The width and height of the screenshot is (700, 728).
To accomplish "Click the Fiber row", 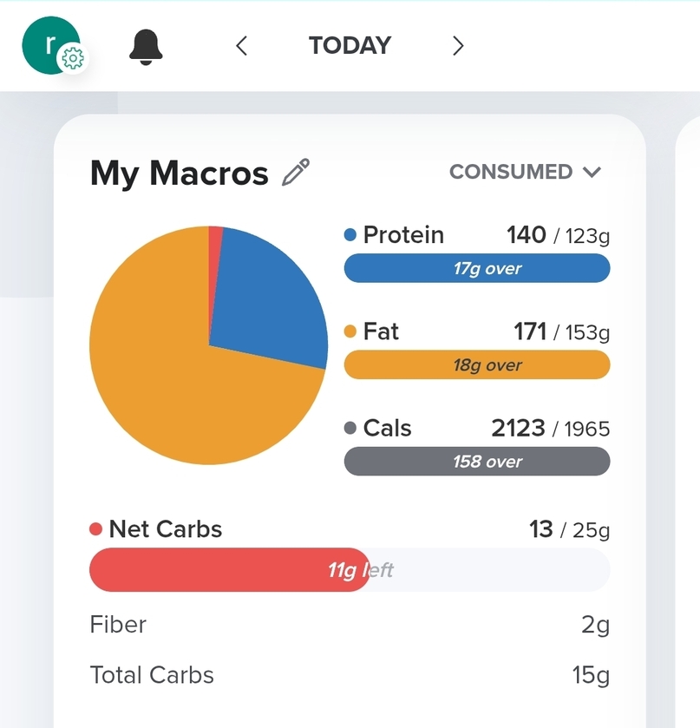I will 350,625.
